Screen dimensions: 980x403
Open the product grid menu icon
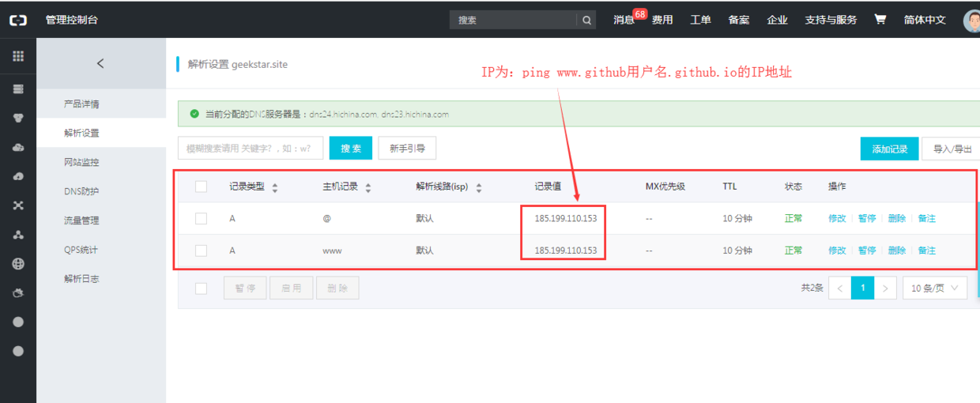tap(18, 56)
